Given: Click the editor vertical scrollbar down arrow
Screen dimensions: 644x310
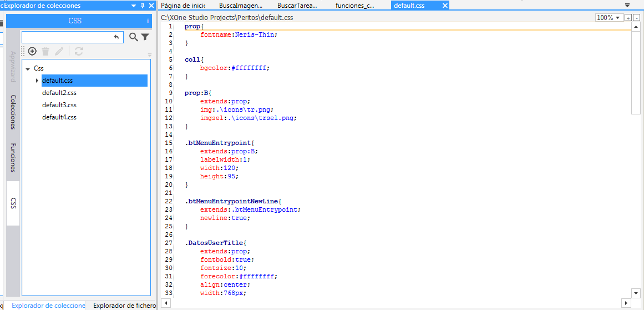Looking at the screenshot, I should [x=636, y=293].
